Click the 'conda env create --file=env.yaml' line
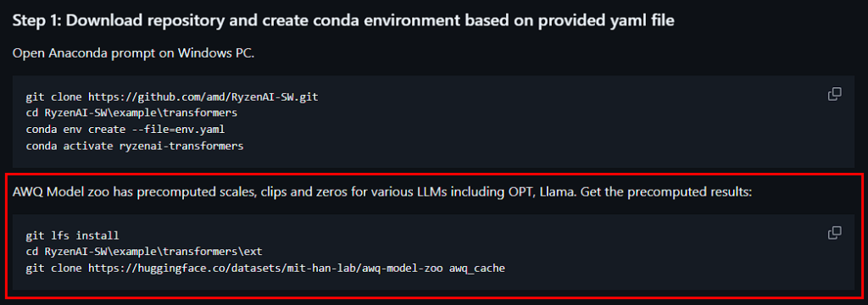 pos(125,130)
